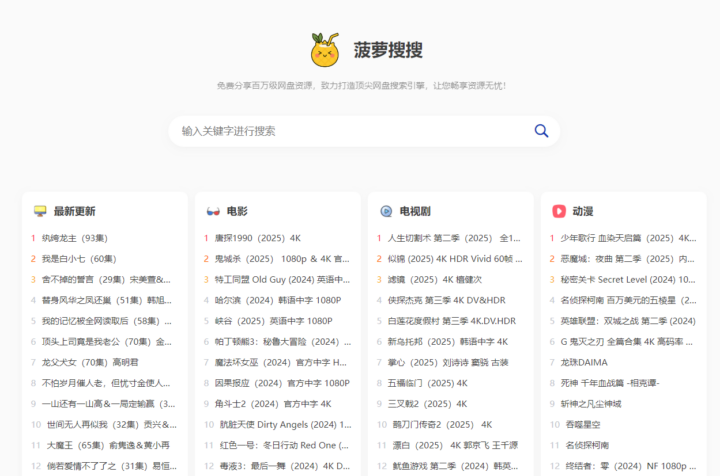The height and width of the screenshot is (476, 720).
Task: Open 三叉戟2 (2025) 4K series
Action: pos(428,404)
